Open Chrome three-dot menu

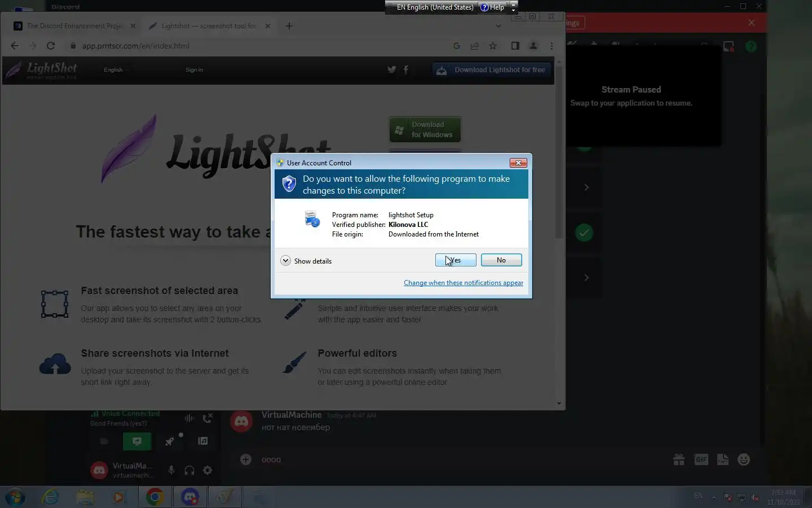coord(551,46)
